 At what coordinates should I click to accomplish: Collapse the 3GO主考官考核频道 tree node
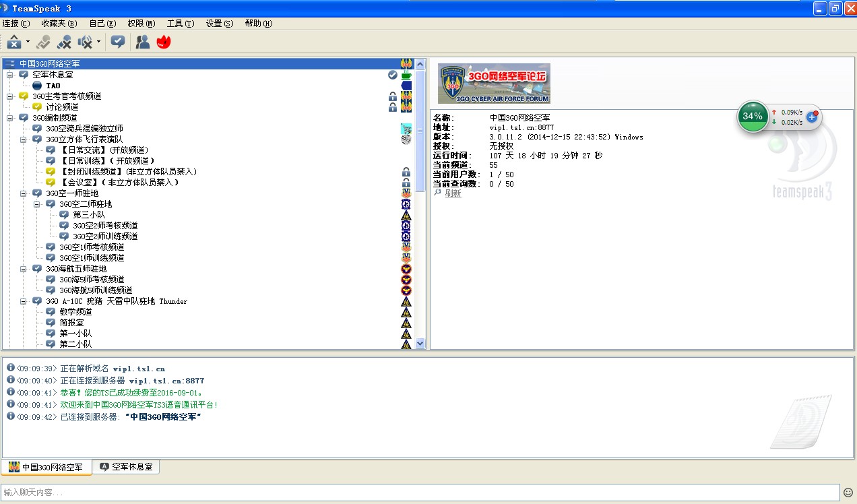pyautogui.click(x=10, y=96)
